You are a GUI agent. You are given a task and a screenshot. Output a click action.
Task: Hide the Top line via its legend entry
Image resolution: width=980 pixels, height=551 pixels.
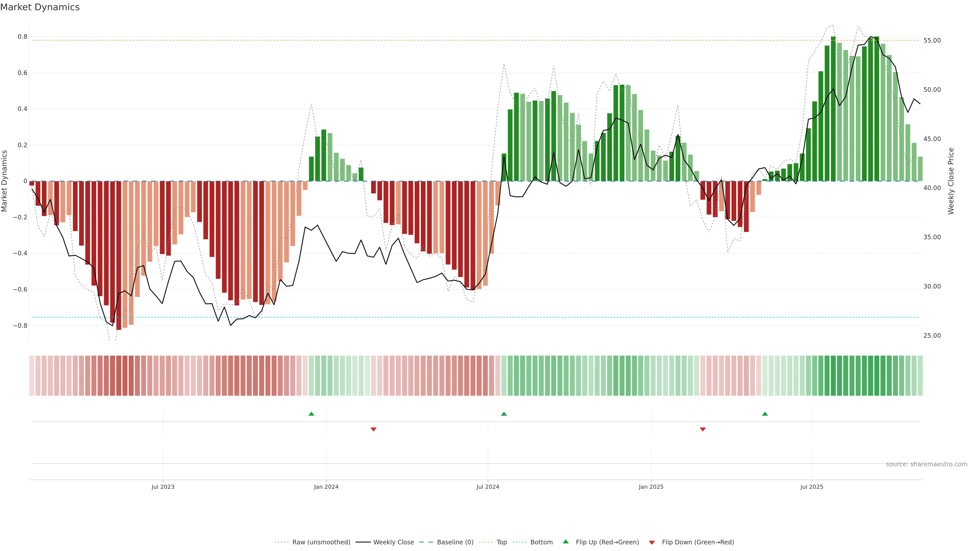click(x=501, y=542)
